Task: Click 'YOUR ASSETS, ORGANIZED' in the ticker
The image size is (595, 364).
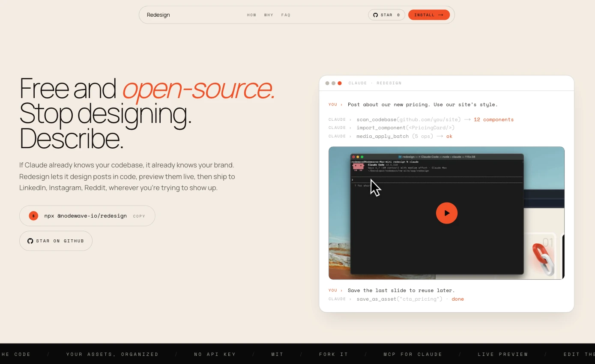Action: 112,354
